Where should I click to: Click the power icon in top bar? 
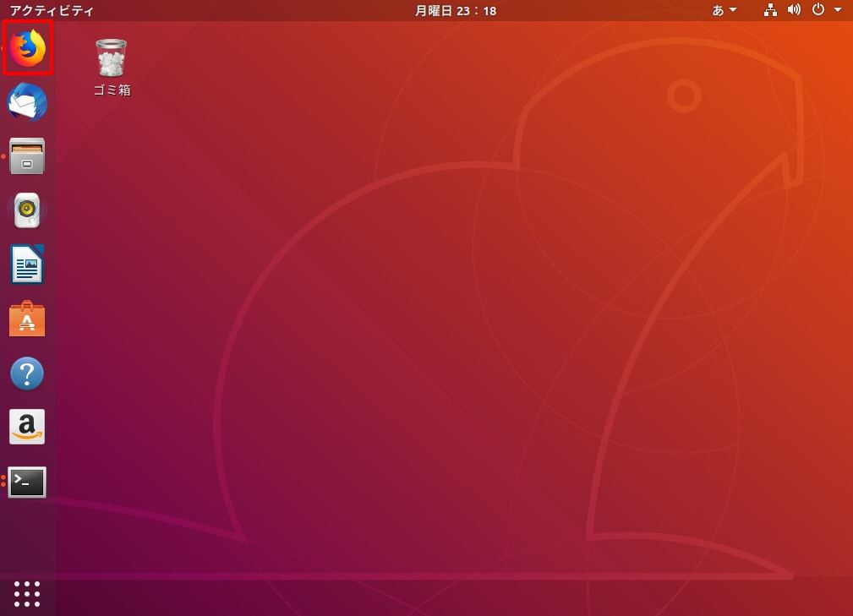tap(818, 9)
